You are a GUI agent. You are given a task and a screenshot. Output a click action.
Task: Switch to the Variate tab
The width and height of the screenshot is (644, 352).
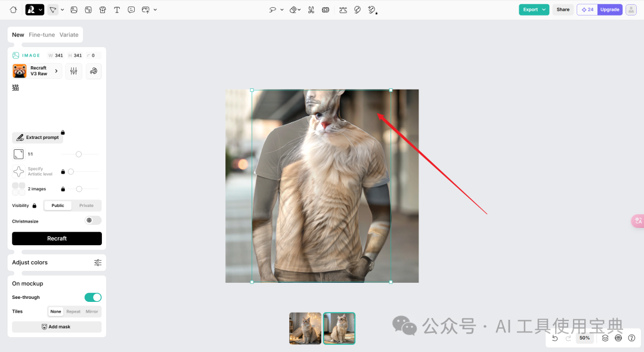point(69,35)
